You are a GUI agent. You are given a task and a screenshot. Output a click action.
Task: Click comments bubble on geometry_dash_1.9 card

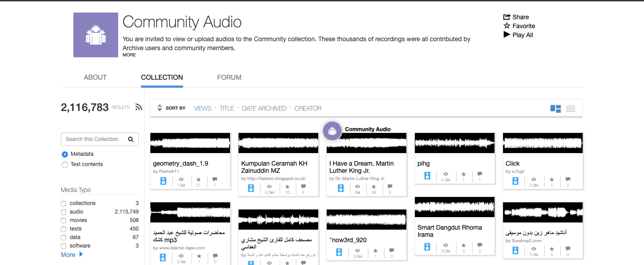click(x=215, y=179)
